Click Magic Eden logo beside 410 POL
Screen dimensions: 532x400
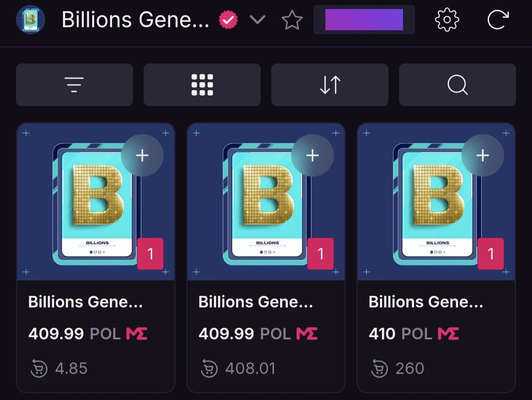coord(448,333)
